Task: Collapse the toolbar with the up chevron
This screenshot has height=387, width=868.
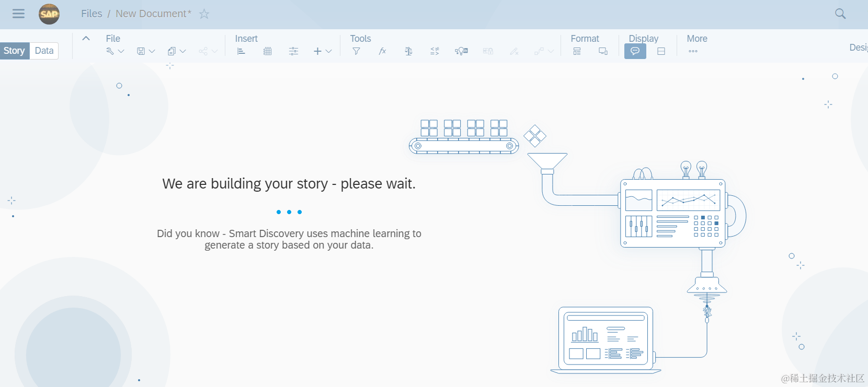Action: pyautogui.click(x=86, y=38)
